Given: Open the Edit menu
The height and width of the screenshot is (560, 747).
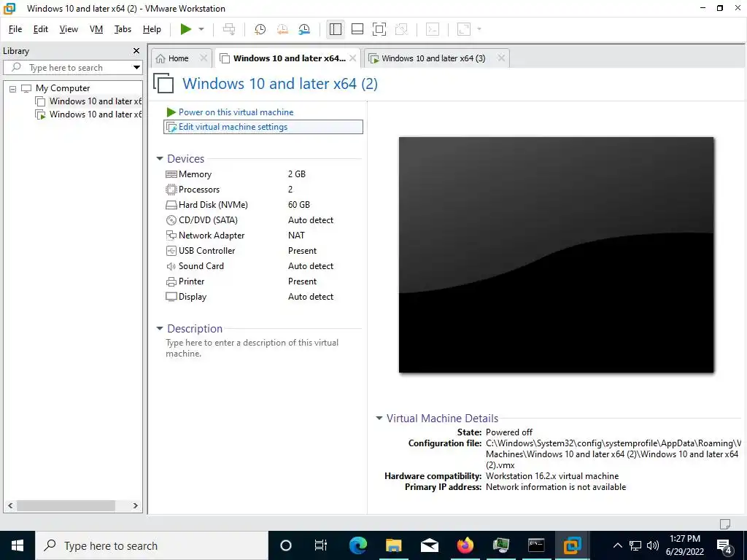Looking at the screenshot, I should point(41,29).
